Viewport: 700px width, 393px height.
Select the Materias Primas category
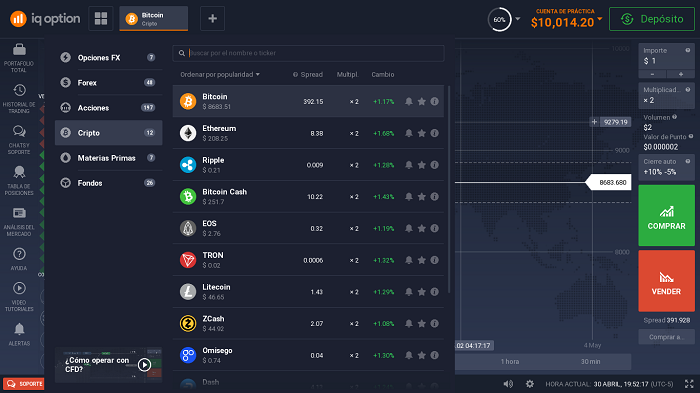108,158
